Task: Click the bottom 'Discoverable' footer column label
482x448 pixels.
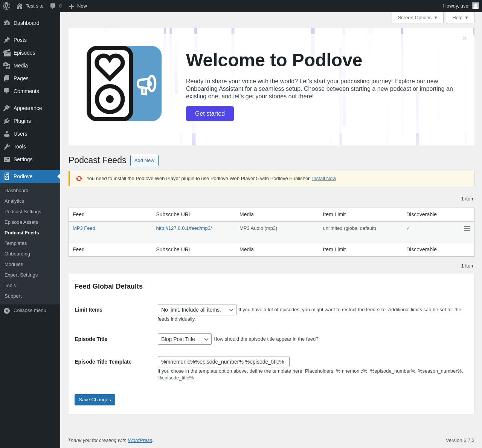Action: click(422, 249)
